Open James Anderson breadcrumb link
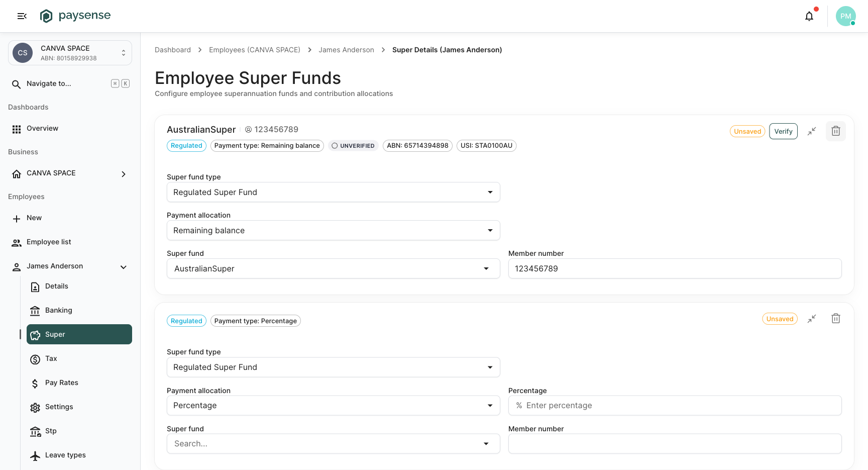The image size is (868, 470). click(346, 50)
